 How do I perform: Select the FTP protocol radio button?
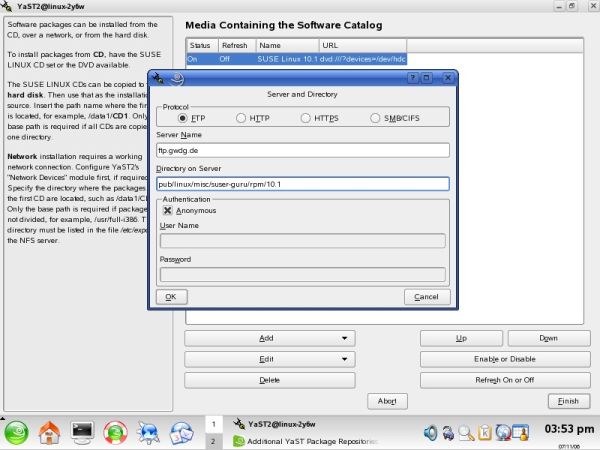point(183,118)
